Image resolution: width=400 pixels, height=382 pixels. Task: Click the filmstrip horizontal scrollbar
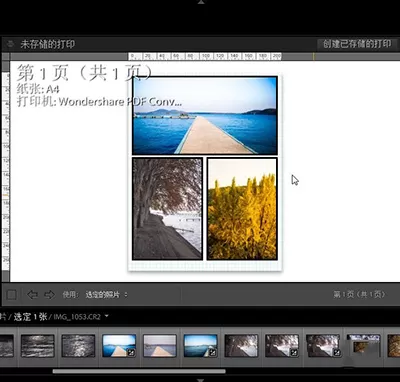coord(139,371)
